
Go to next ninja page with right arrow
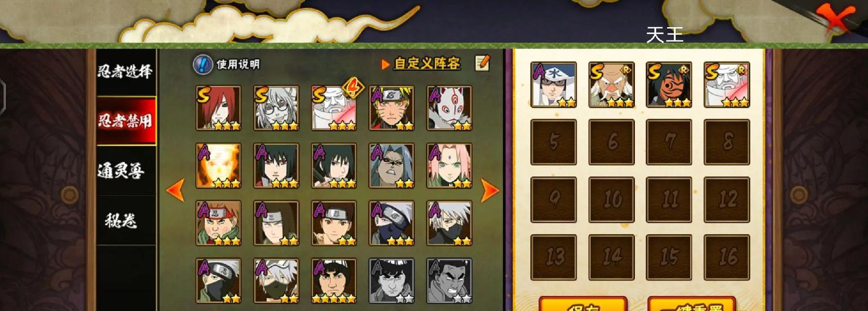click(489, 190)
